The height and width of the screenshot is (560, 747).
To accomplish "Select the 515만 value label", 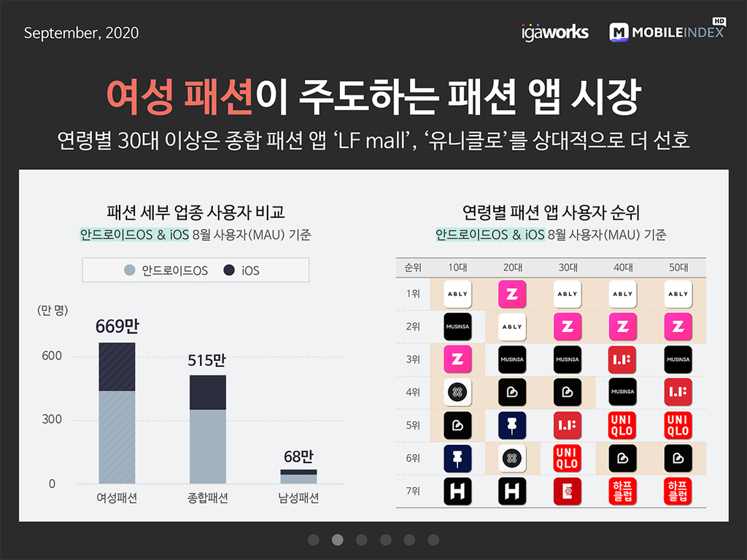I will (206, 360).
